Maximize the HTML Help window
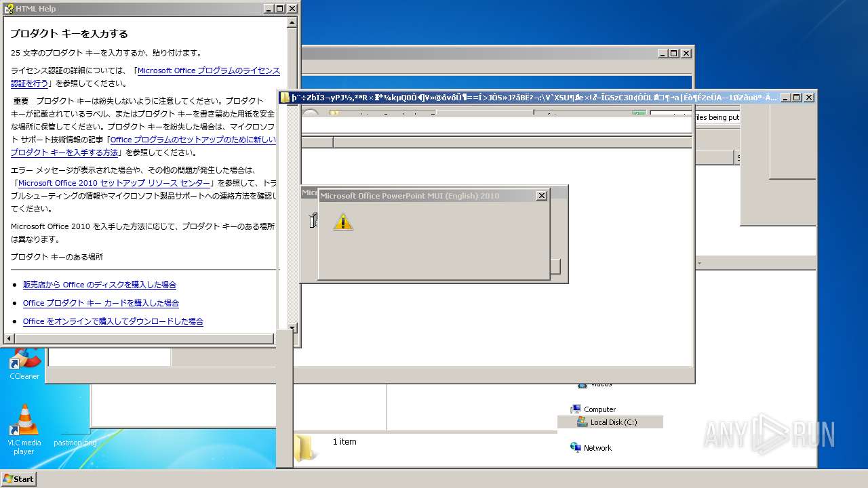The image size is (868, 488). click(x=280, y=9)
